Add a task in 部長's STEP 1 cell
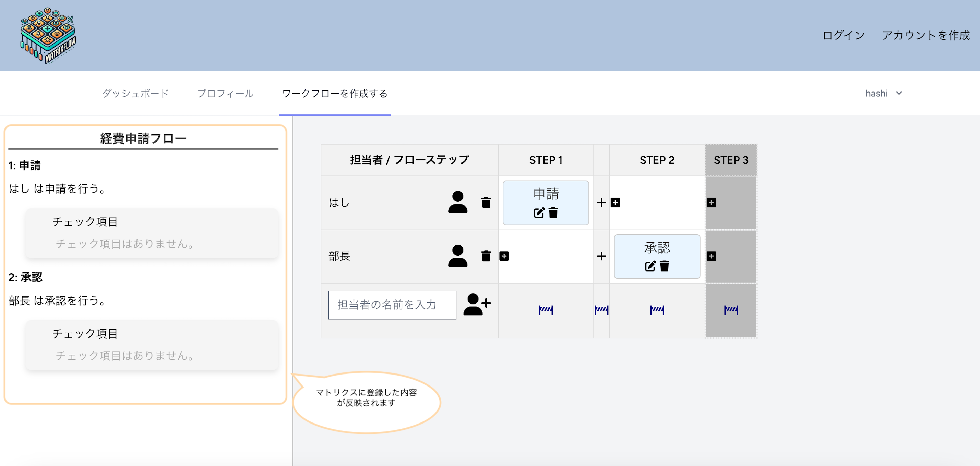The image size is (980, 466). coord(504,257)
